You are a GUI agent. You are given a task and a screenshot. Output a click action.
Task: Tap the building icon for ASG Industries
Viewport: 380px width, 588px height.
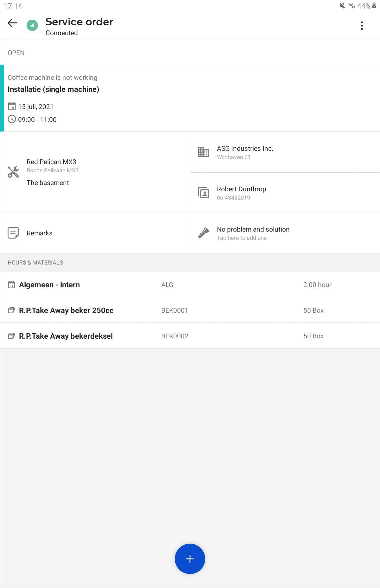pos(203,152)
